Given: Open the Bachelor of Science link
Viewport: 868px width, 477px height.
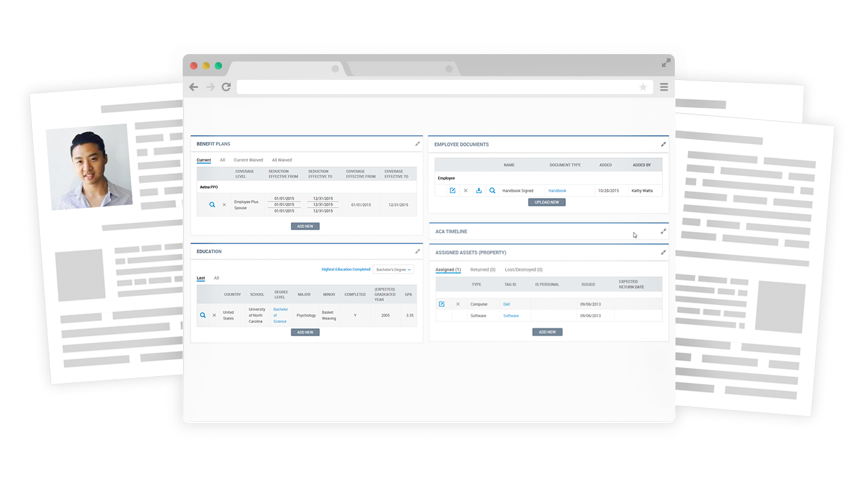Looking at the screenshot, I should 281,315.
